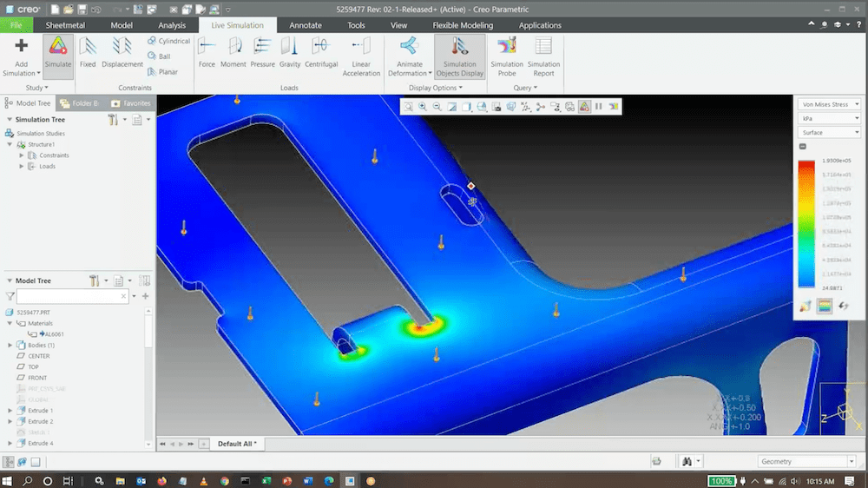Open the kPa units dropdown
Screen dimensions: 868x488
pos(829,119)
